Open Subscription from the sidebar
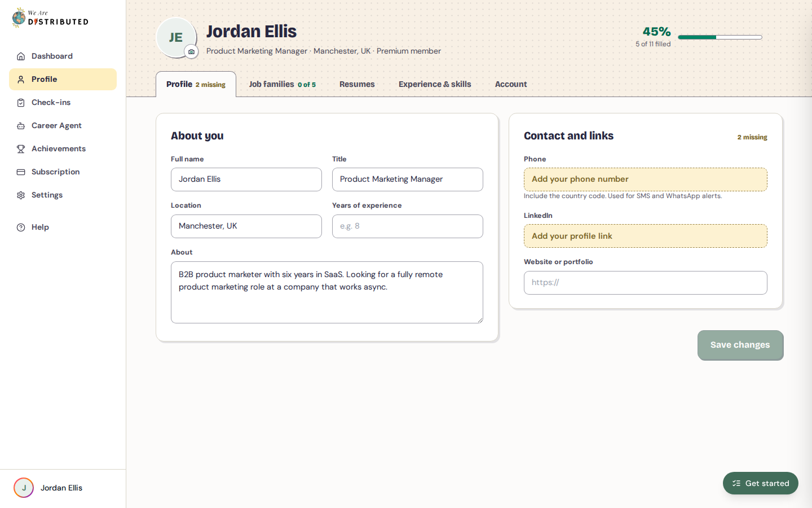Image resolution: width=812 pixels, height=508 pixels. coord(63,172)
